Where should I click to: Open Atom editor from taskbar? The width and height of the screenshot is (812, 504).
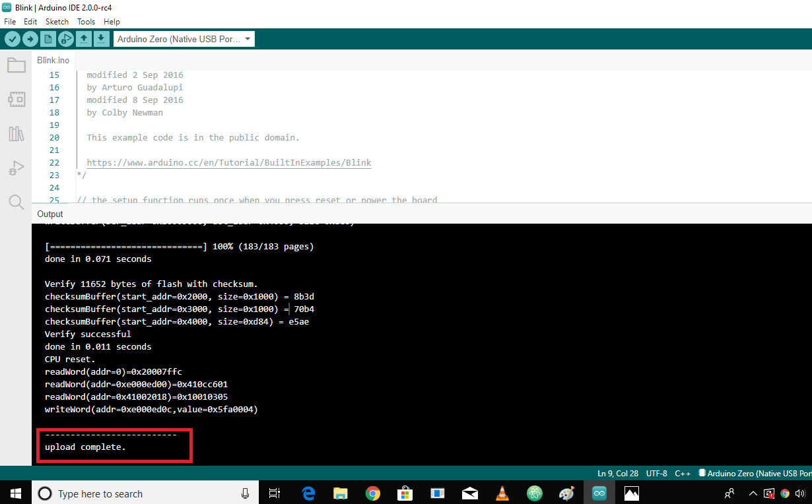(x=535, y=493)
